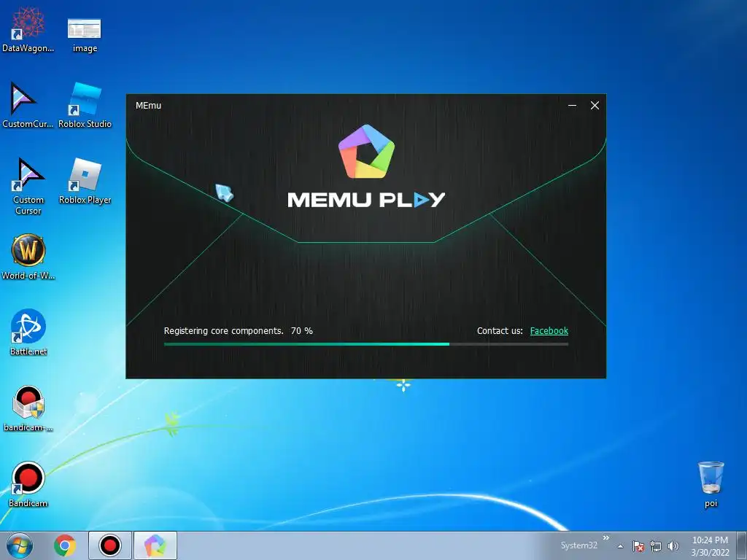Expand the System32 toolbar chevron
747x560 pixels.
click(606, 537)
